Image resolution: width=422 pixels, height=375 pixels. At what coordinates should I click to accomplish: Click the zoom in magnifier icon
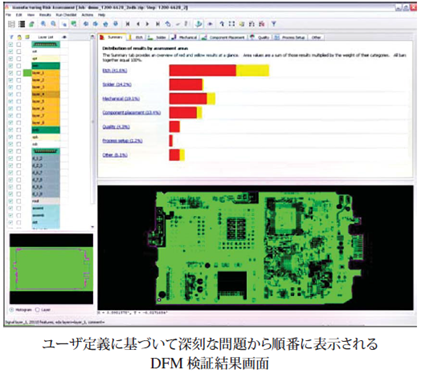point(43,24)
